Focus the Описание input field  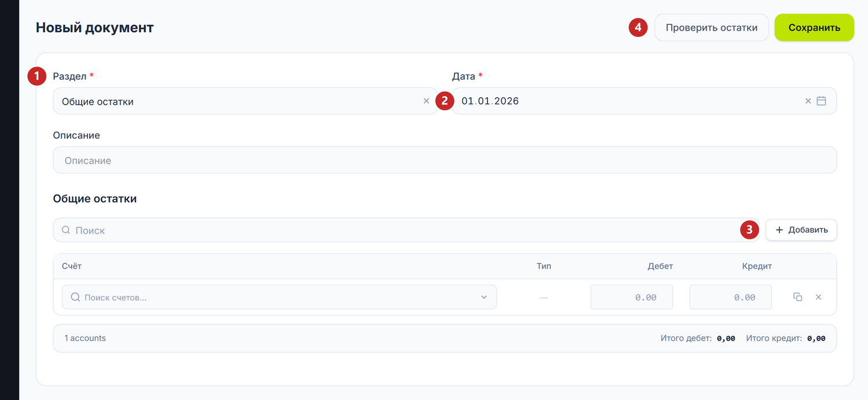[445, 160]
